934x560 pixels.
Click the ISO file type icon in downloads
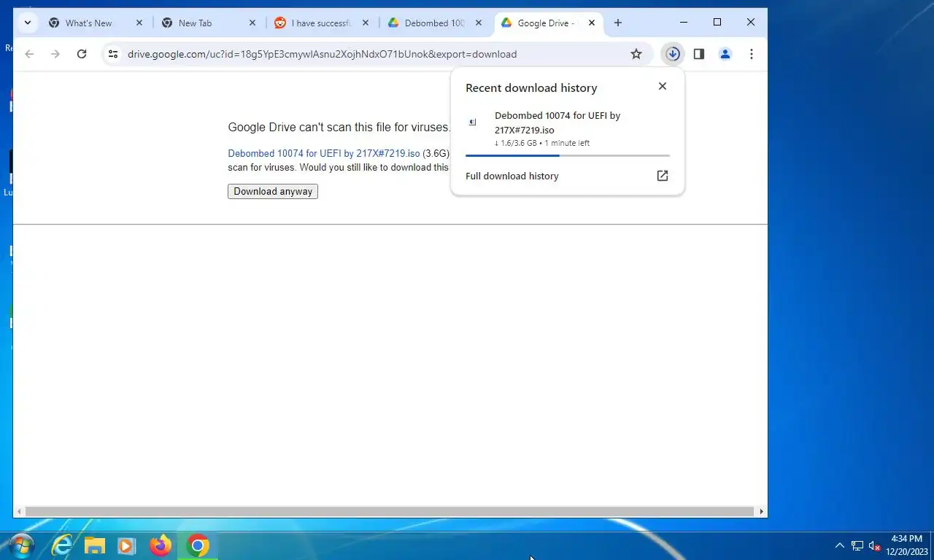473,122
